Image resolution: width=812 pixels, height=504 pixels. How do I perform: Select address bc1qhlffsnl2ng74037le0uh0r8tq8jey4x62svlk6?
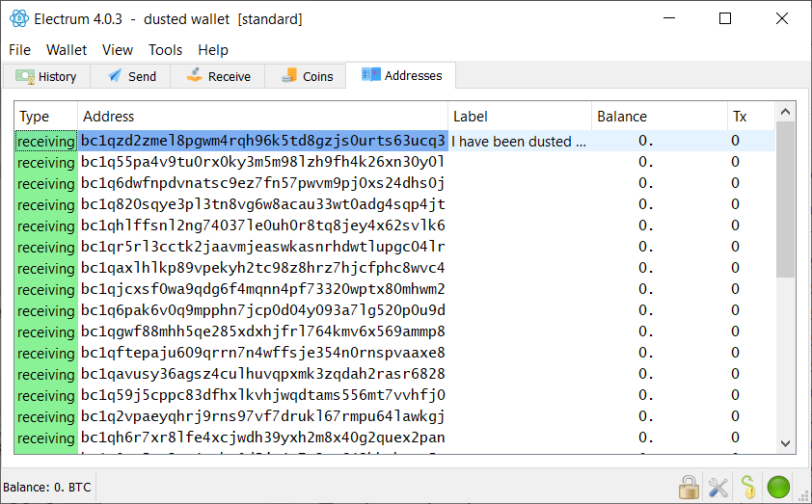(x=262, y=225)
